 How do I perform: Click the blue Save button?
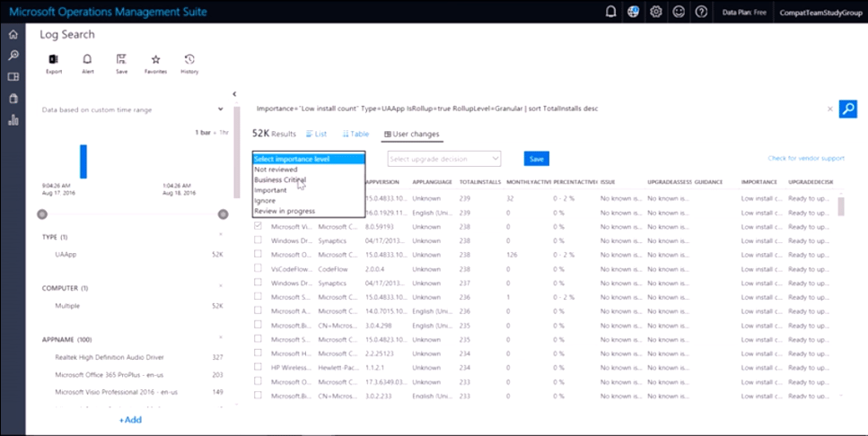(x=537, y=159)
